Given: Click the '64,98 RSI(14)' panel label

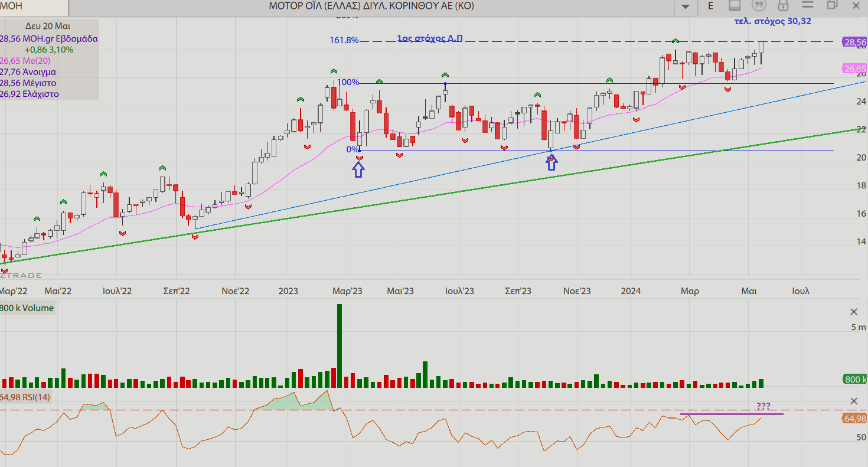Looking at the screenshot, I should click(25, 397).
